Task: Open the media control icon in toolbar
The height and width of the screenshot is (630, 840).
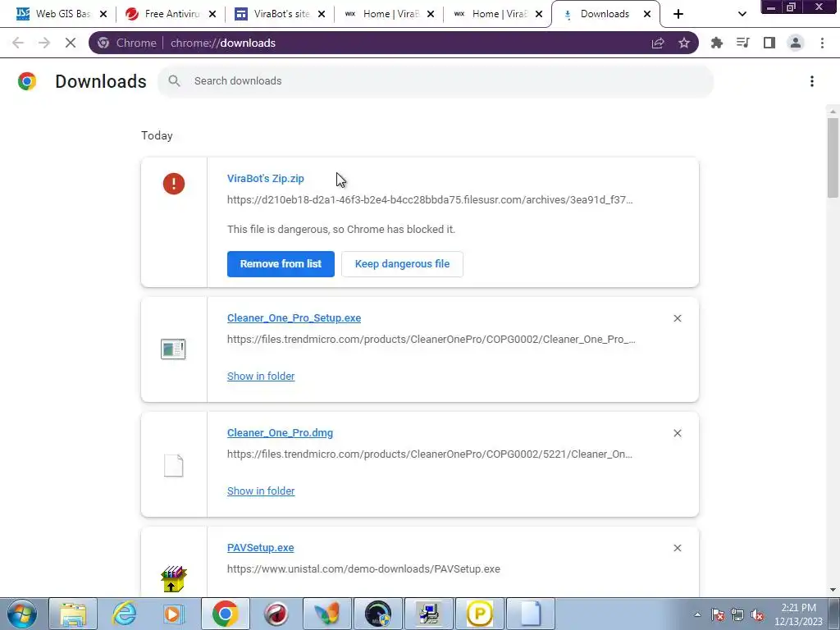Action: click(743, 43)
